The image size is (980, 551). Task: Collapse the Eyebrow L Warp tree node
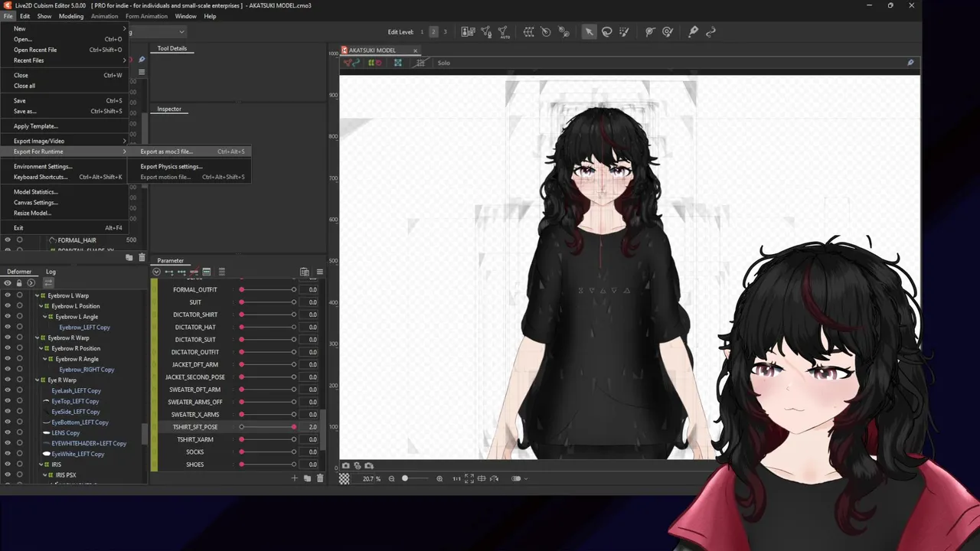[37, 295]
